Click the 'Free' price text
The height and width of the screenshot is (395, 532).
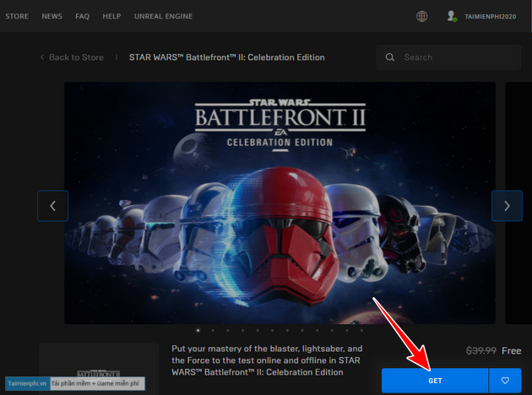point(511,350)
